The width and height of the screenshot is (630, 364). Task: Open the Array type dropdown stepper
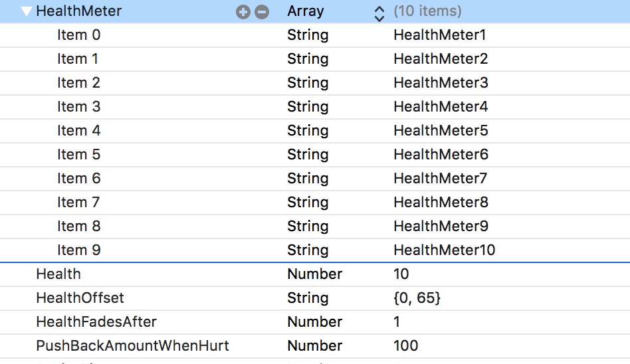[379, 12]
